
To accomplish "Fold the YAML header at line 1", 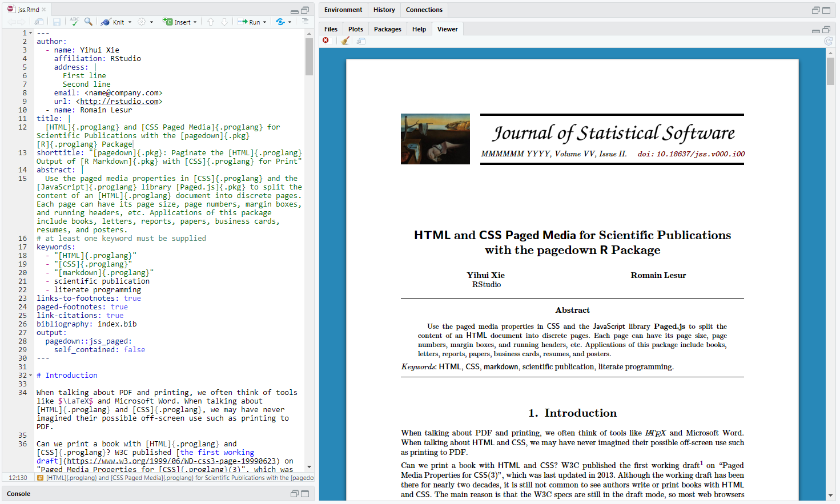I will coord(31,33).
